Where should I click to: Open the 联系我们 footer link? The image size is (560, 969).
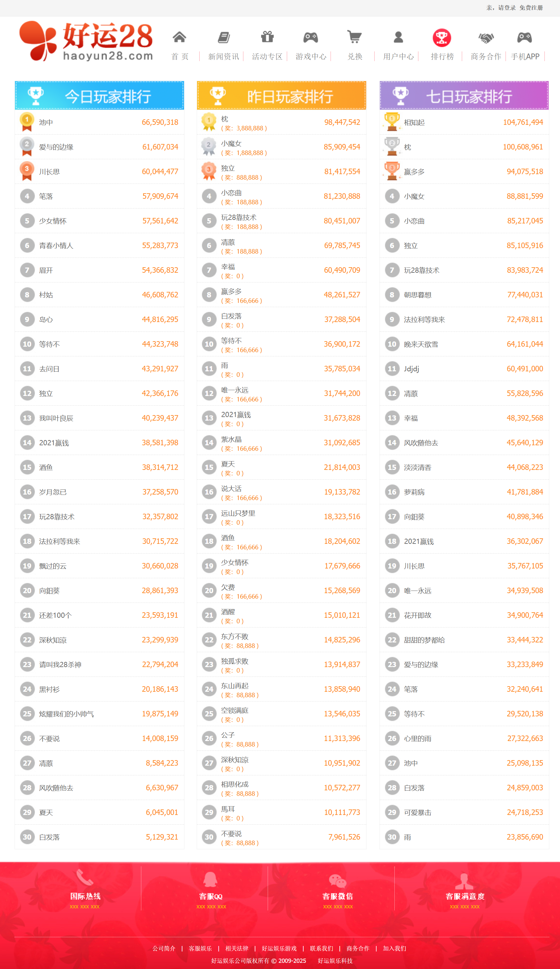321,948
